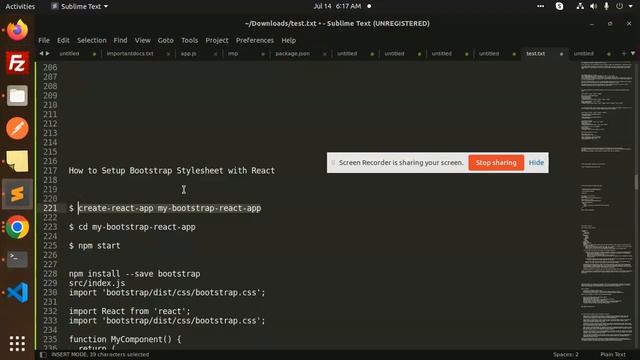Select Sublime Text dock icon
This screenshot has width=640, height=360.
pyautogui.click(x=17, y=194)
